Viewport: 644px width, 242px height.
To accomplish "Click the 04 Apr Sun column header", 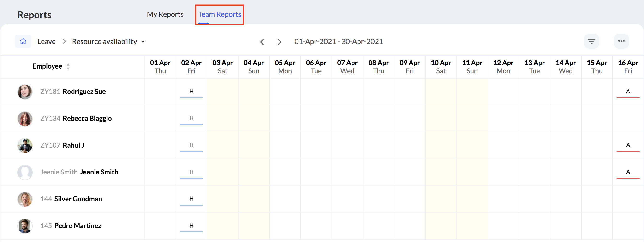I will click(x=254, y=67).
